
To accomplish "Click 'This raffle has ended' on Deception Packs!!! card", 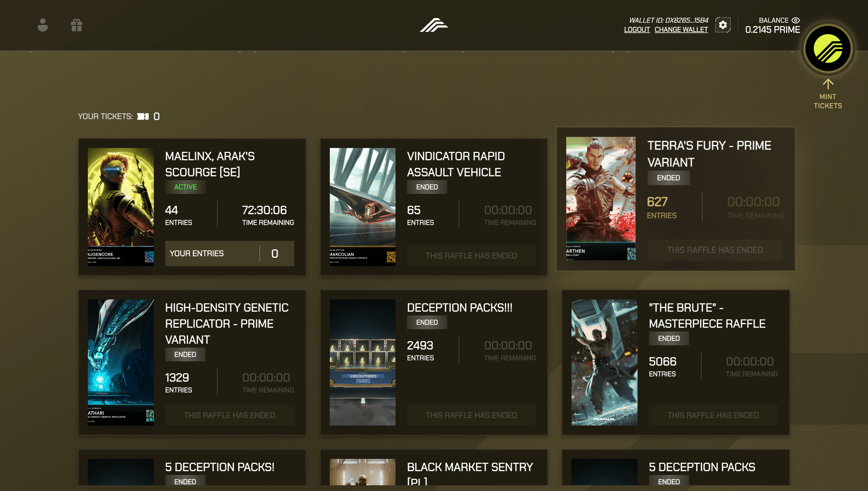I will point(471,415).
